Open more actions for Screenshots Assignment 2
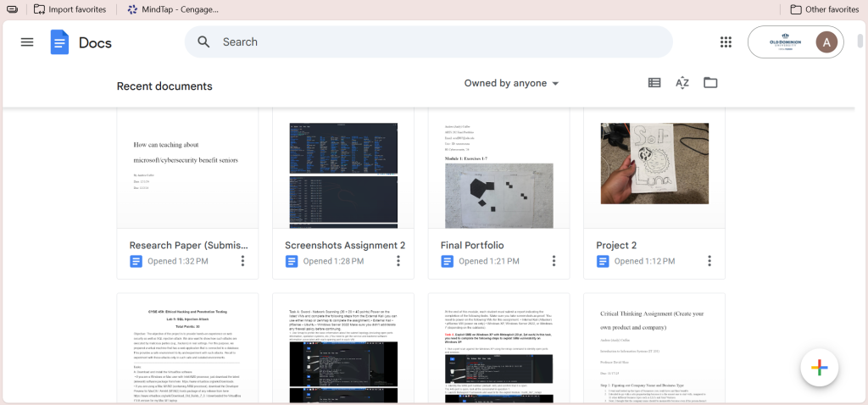 [x=398, y=261]
